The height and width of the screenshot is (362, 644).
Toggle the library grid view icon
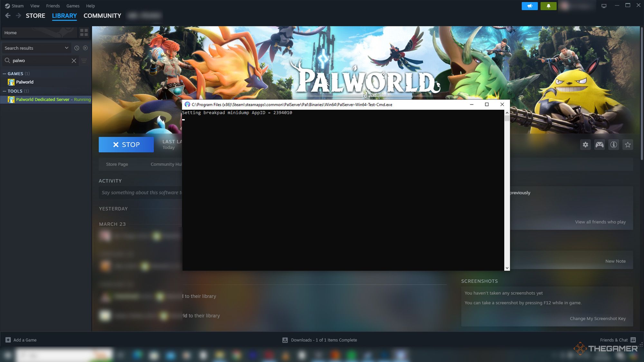(x=84, y=32)
